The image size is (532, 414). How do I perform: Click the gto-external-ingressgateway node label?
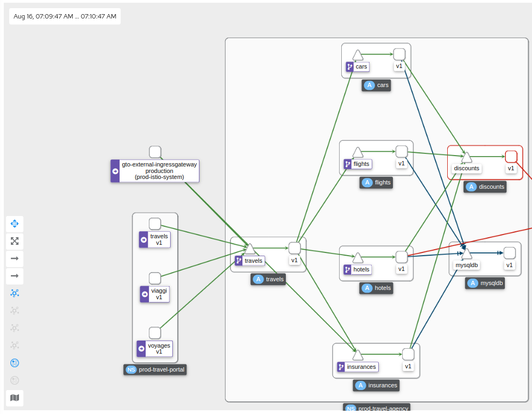[x=155, y=170]
